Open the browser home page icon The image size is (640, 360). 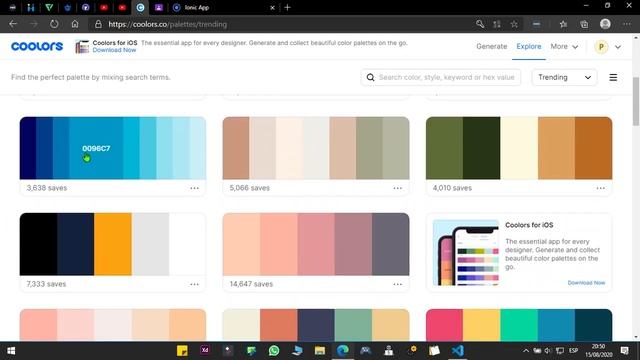click(75, 24)
